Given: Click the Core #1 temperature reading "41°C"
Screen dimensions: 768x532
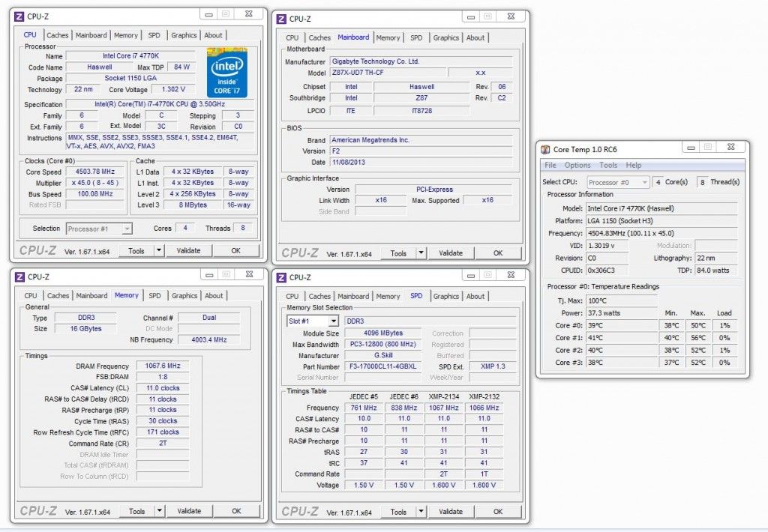Looking at the screenshot, I should click(x=622, y=338).
